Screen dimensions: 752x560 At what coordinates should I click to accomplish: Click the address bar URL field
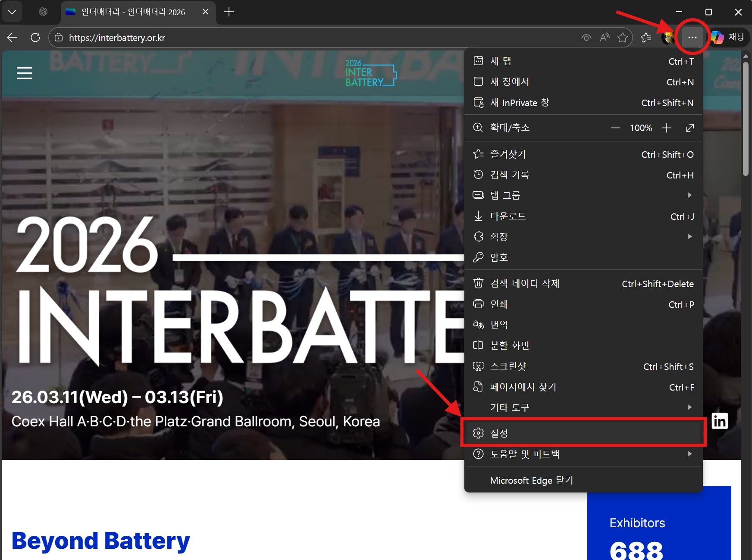pyautogui.click(x=302, y=38)
